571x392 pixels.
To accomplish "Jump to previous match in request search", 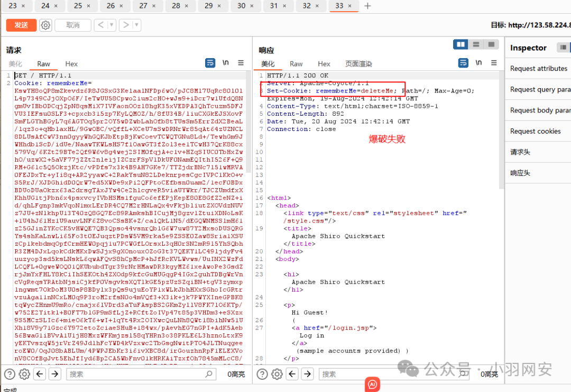I will (x=40, y=374).
